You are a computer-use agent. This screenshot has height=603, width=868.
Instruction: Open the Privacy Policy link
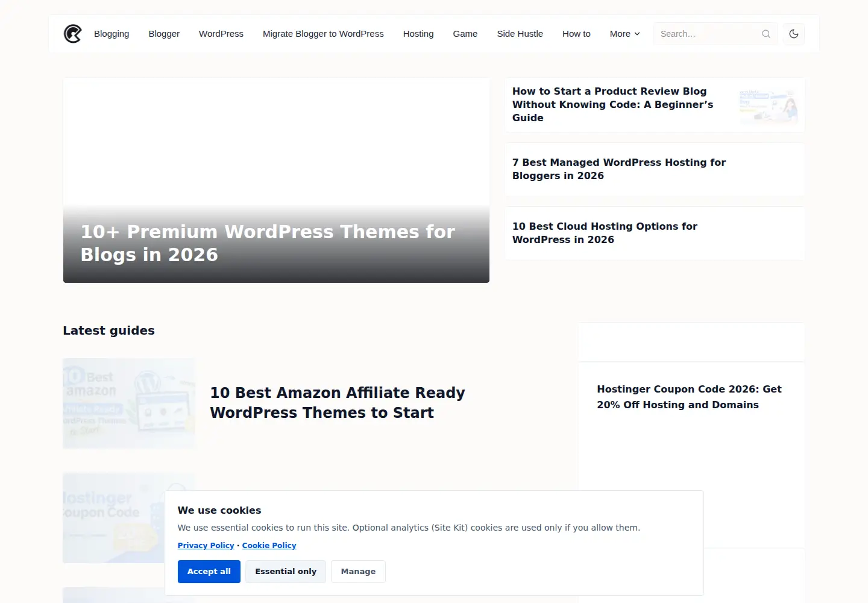click(x=206, y=545)
